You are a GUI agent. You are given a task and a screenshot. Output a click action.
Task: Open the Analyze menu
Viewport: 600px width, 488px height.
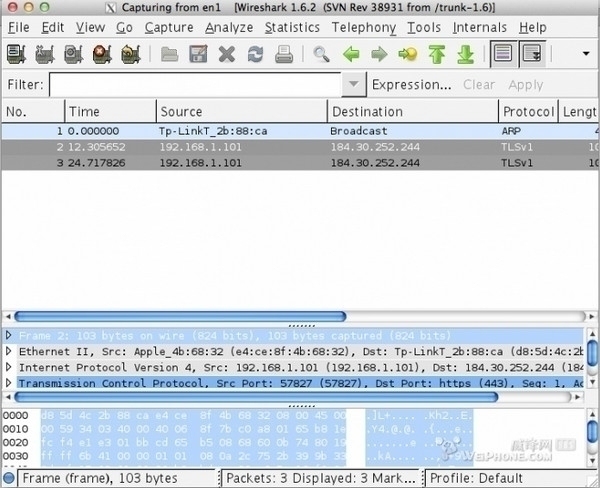click(229, 27)
